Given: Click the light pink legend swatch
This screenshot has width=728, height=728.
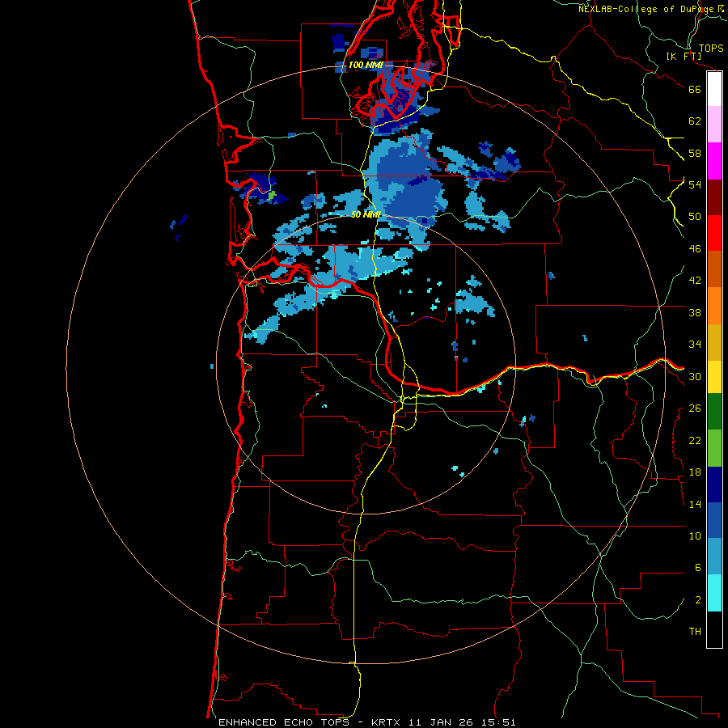Looking at the screenshot, I should [714, 125].
